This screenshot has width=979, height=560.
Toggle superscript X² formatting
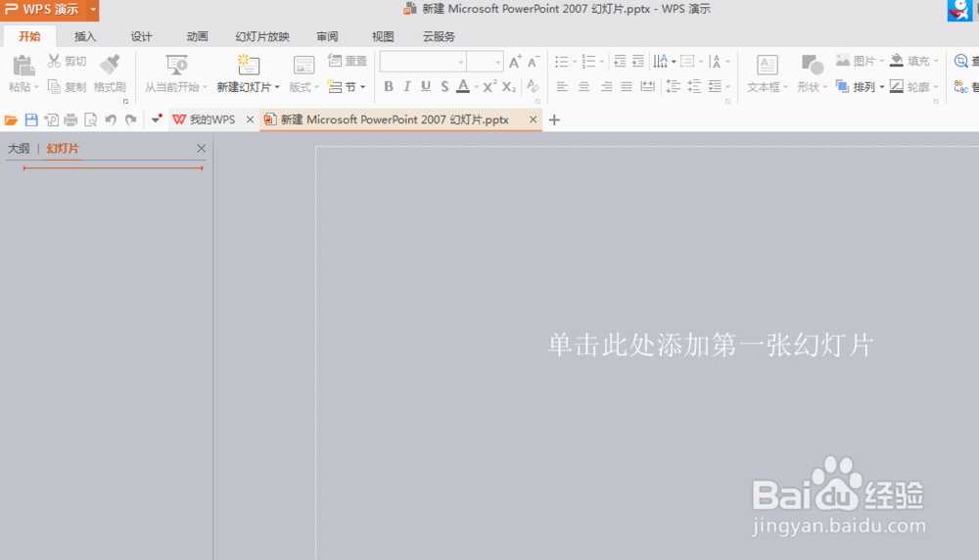point(490,86)
